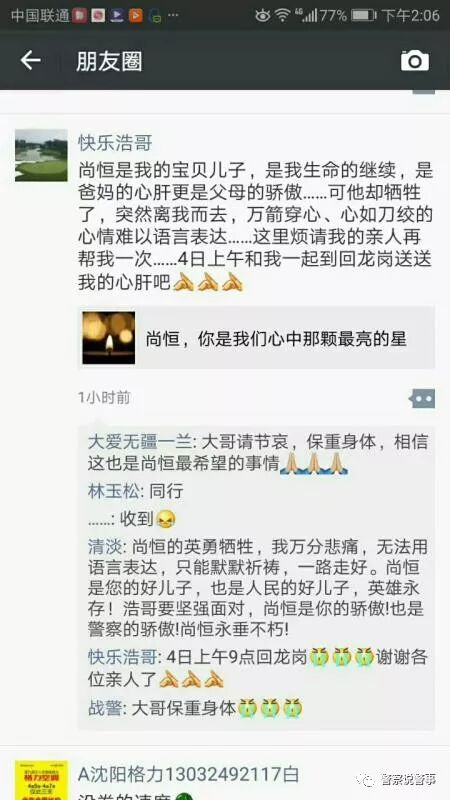Tap 快乐浩哥's reply in the comments

[x=258, y=668]
